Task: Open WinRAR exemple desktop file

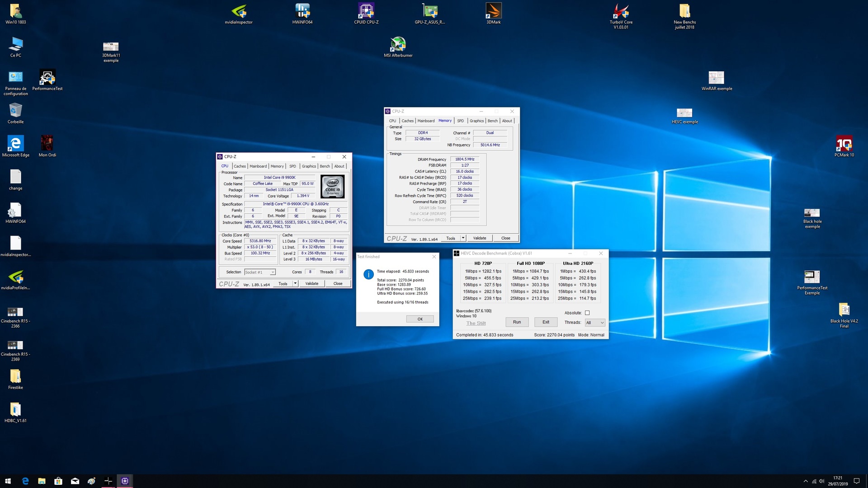Action: tap(717, 80)
